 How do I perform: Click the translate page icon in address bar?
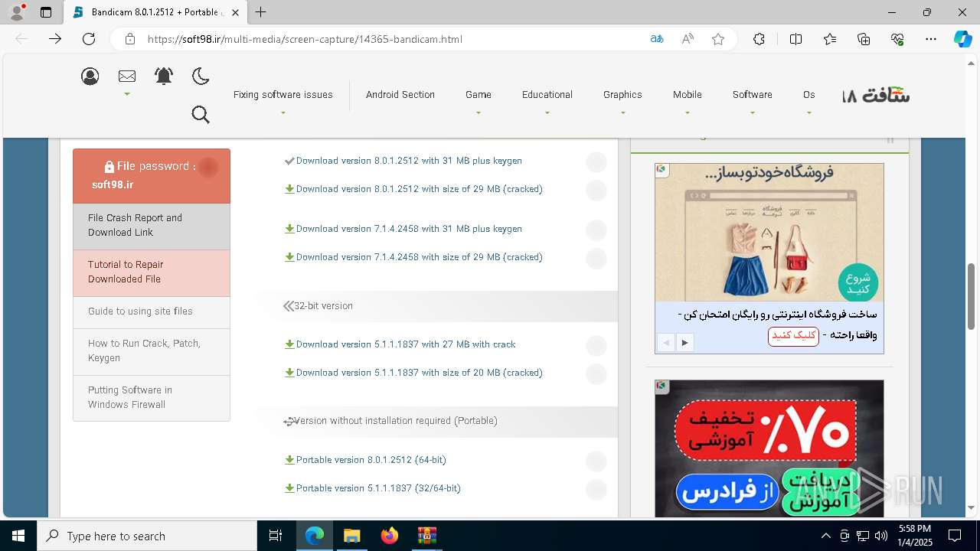tap(657, 39)
